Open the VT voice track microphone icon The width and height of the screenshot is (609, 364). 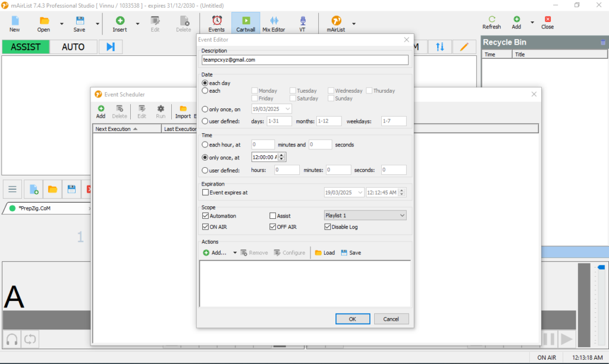(302, 24)
